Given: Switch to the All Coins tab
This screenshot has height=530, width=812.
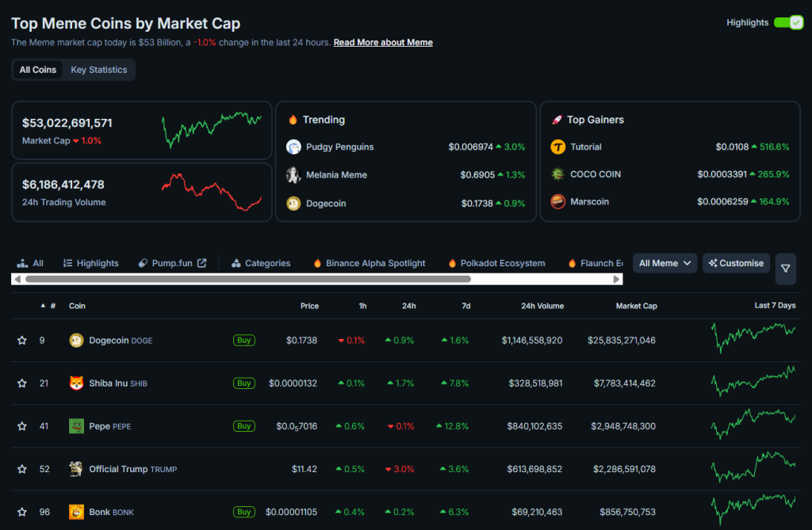Looking at the screenshot, I should [38, 70].
